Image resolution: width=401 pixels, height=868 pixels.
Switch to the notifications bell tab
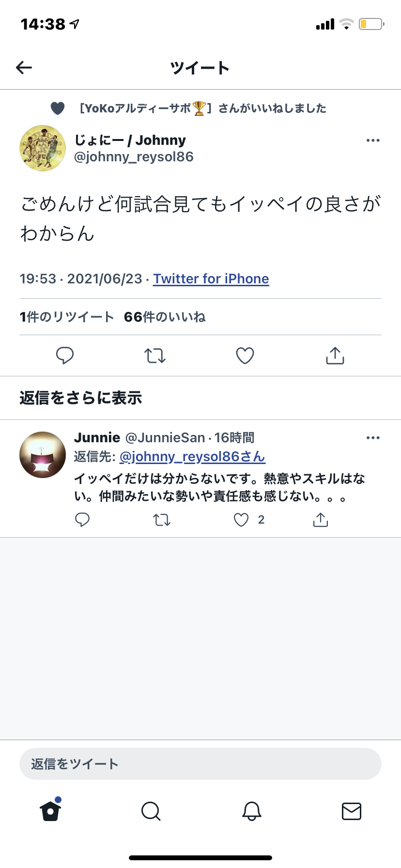[x=252, y=811]
